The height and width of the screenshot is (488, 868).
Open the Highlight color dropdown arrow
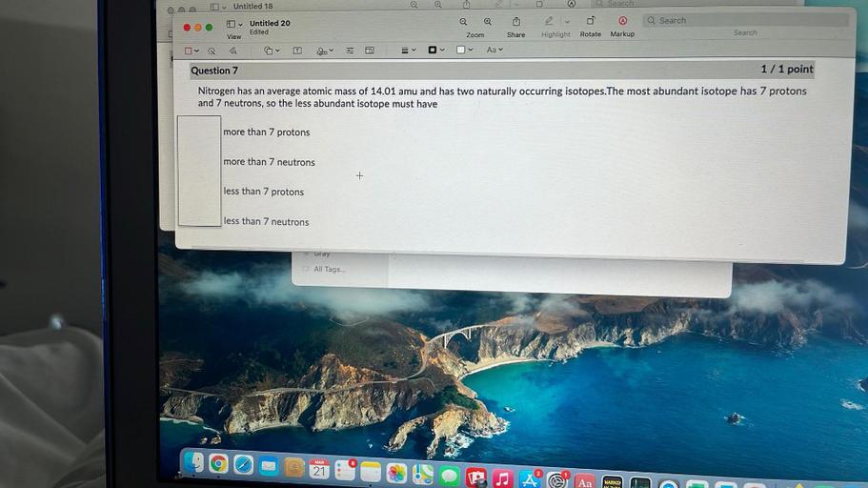click(567, 22)
